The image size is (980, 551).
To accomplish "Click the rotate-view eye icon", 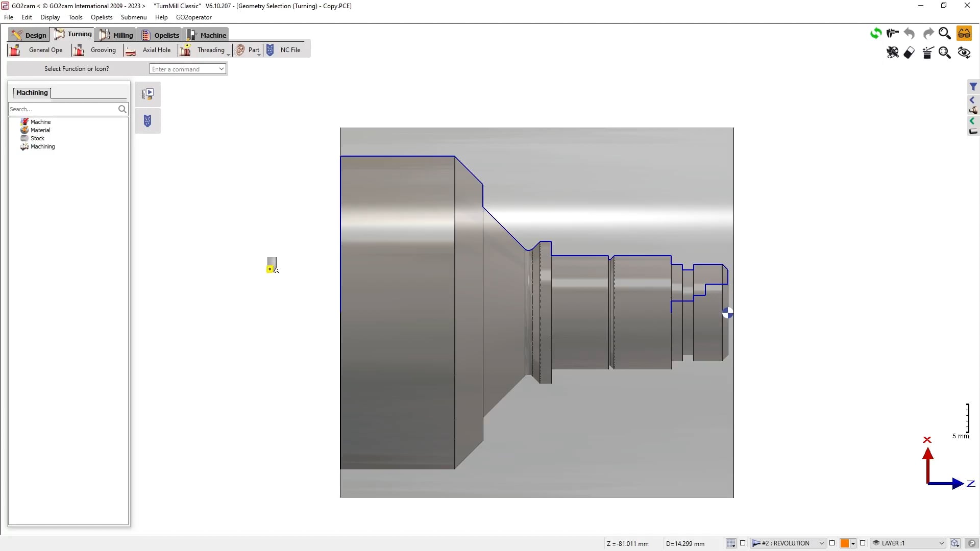I will tap(964, 53).
